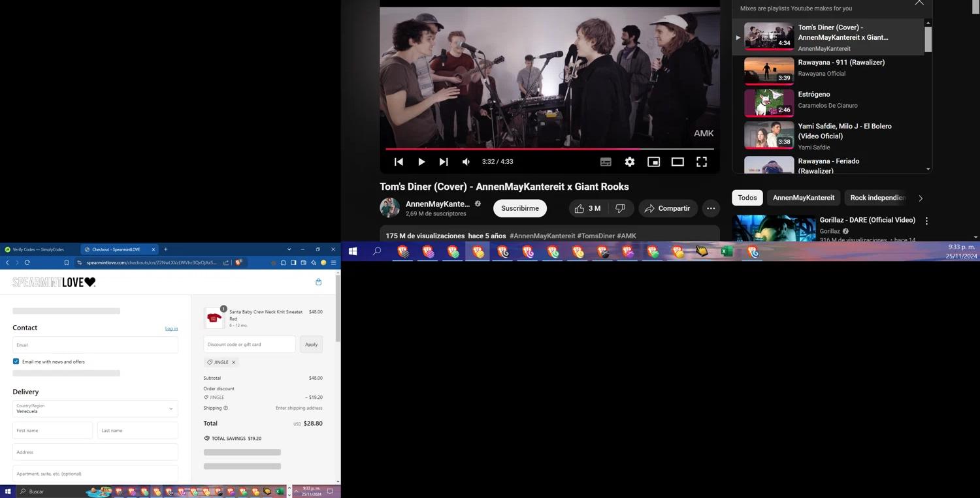
Task: Reload the checkout page
Action: 27,262
